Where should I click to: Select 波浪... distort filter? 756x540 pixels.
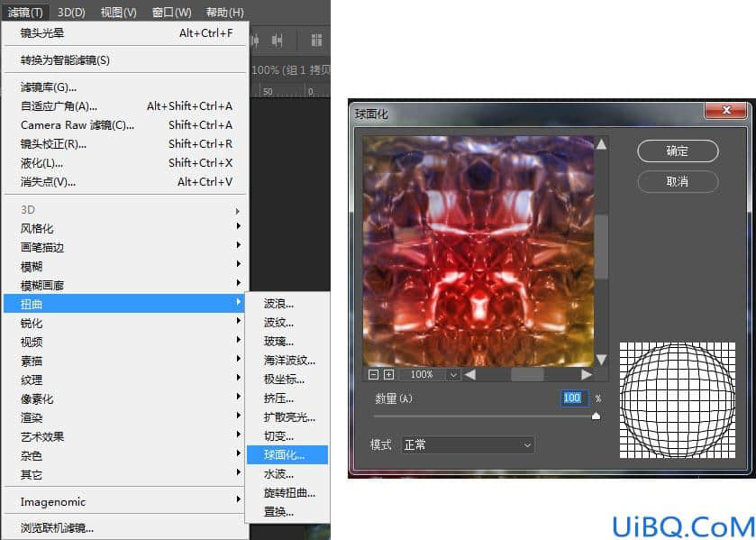287,304
